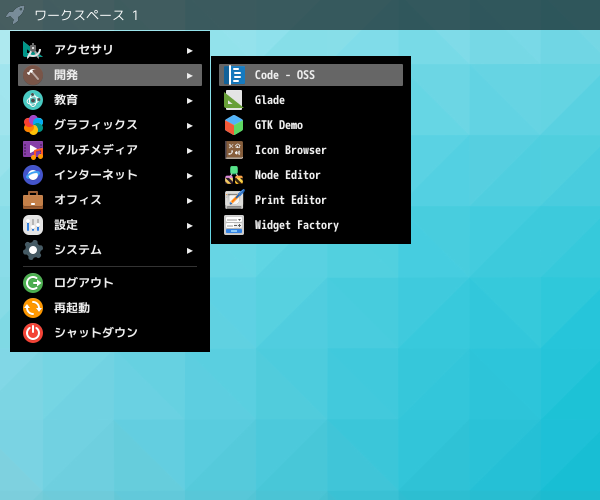Expand the アクセサリ submenu arrow
Viewport: 600px width, 500px height.
[189, 50]
